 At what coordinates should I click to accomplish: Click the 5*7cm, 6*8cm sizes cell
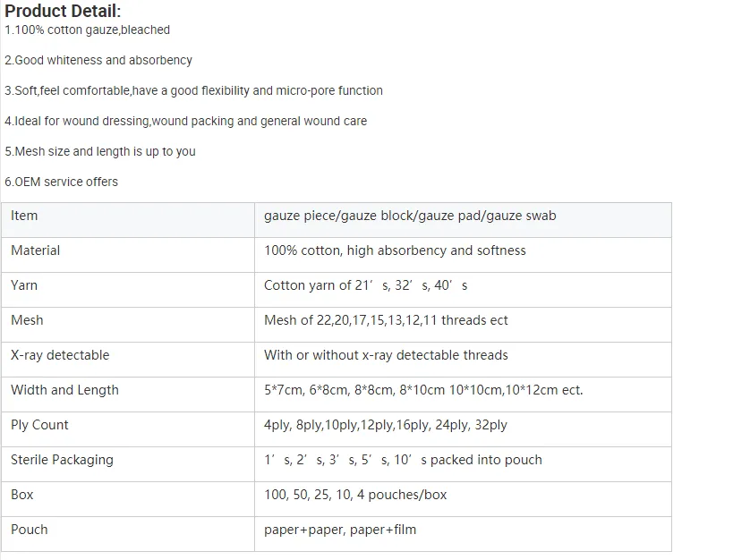(463, 395)
